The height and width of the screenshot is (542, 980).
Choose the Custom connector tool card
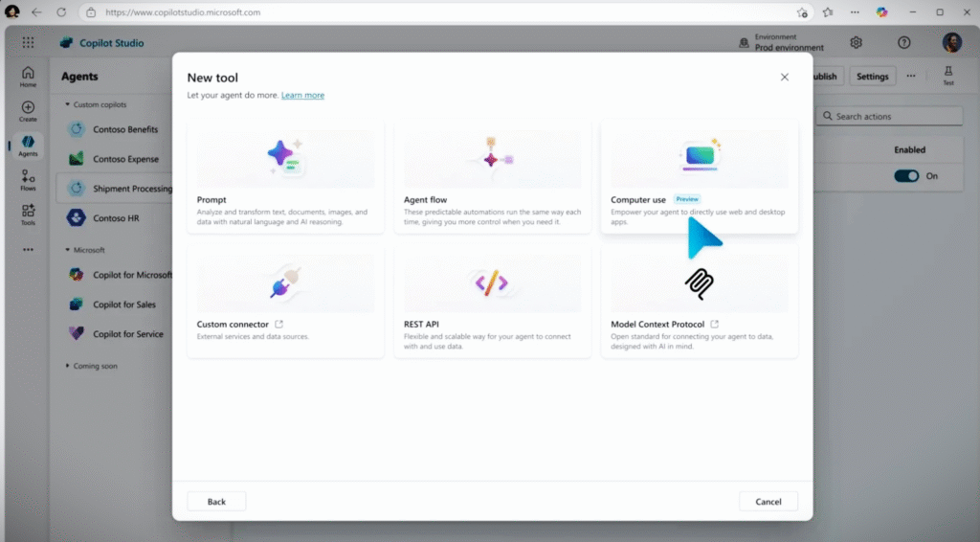point(285,301)
